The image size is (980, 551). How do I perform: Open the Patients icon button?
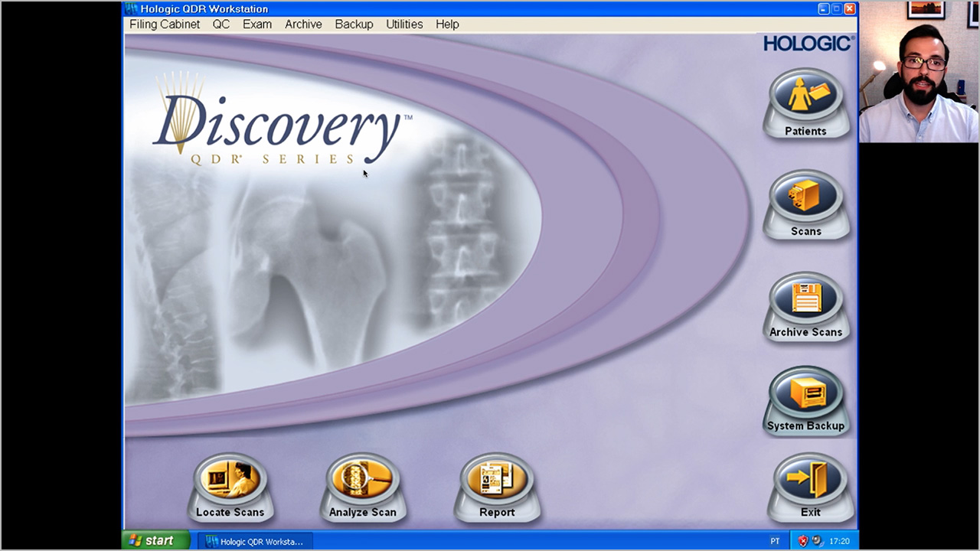click(805, 103)
